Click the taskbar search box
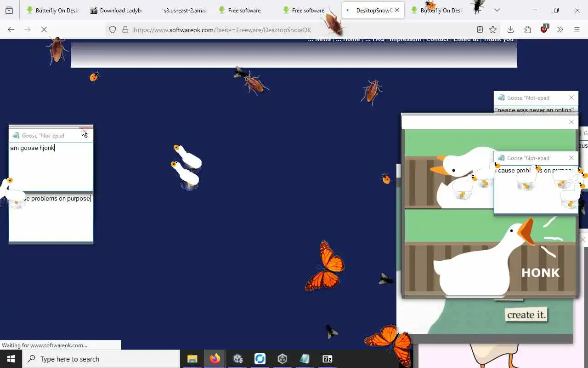 pyautogui.click(x=101, y=359)
